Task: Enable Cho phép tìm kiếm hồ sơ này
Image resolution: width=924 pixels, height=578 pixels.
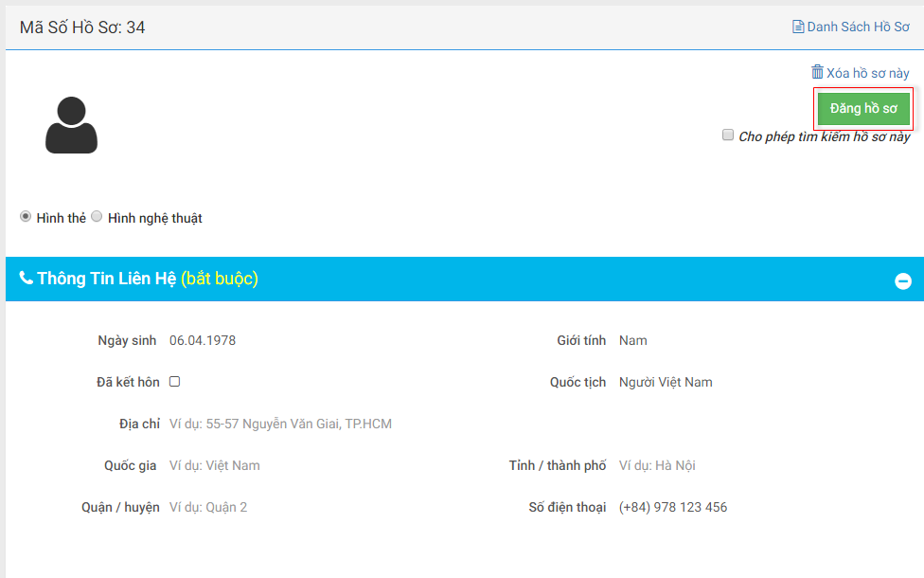Action: click(x=728, y=135)
